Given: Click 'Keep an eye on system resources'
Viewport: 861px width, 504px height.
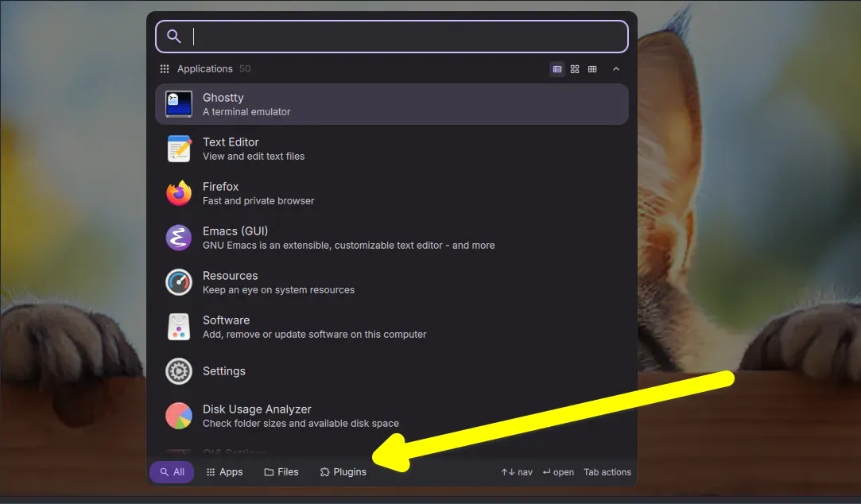Looking at the screenshot, I should point(278,290).
